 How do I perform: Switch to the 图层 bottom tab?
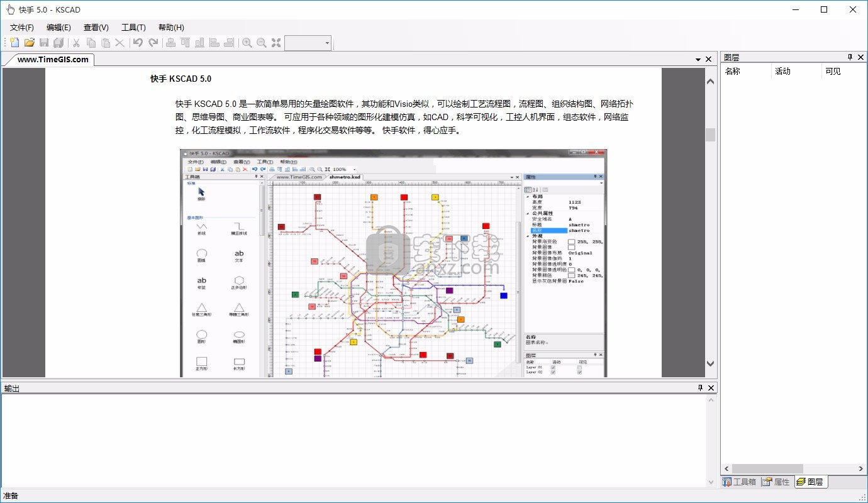click(811, 482)
